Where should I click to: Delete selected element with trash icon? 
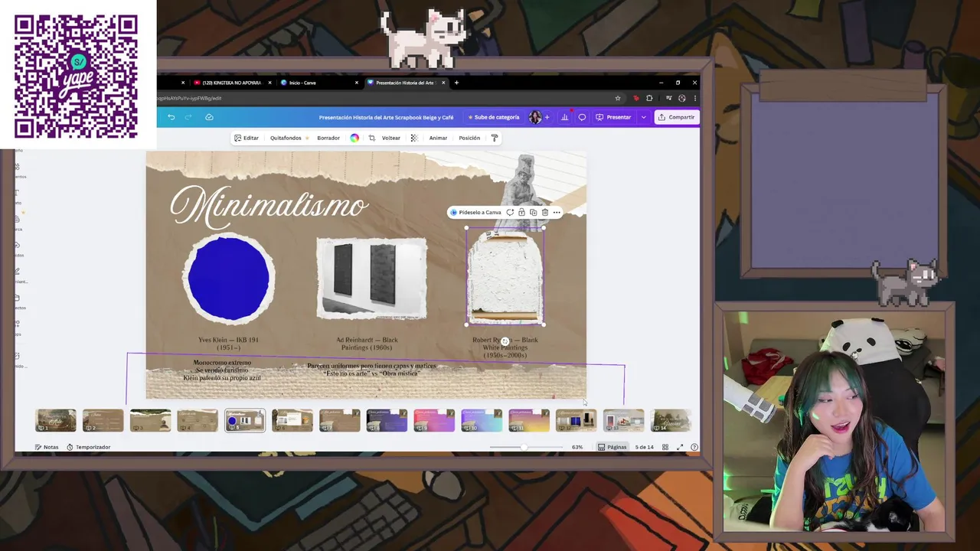(x=544, y=212)
